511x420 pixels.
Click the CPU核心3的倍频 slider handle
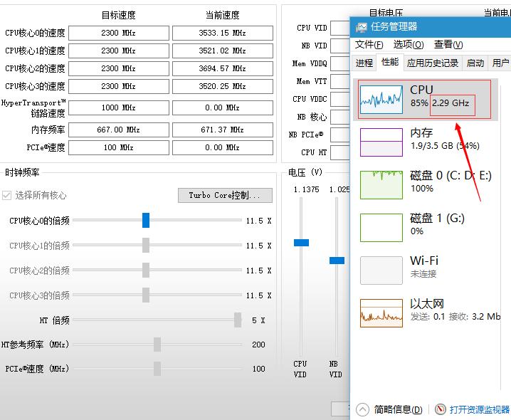tap(146, 295)
